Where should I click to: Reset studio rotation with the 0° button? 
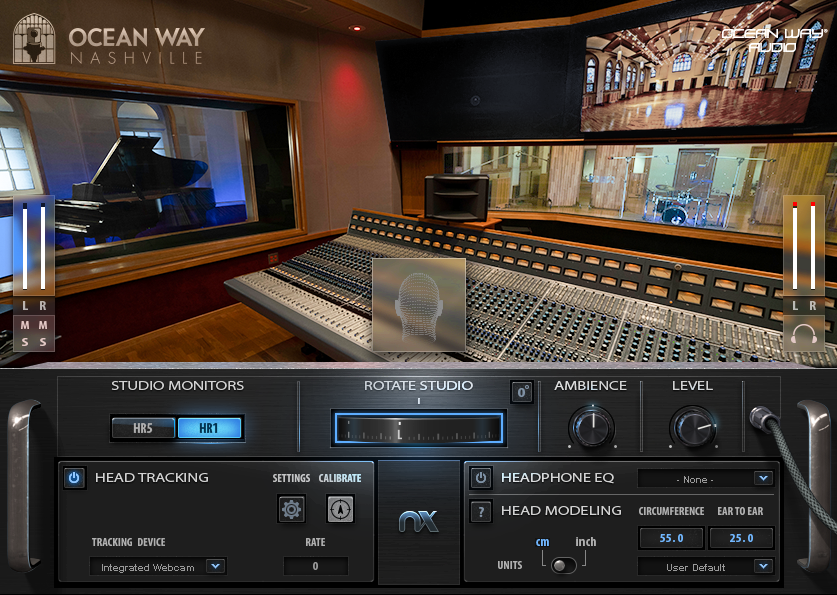[x=522, y=392]
